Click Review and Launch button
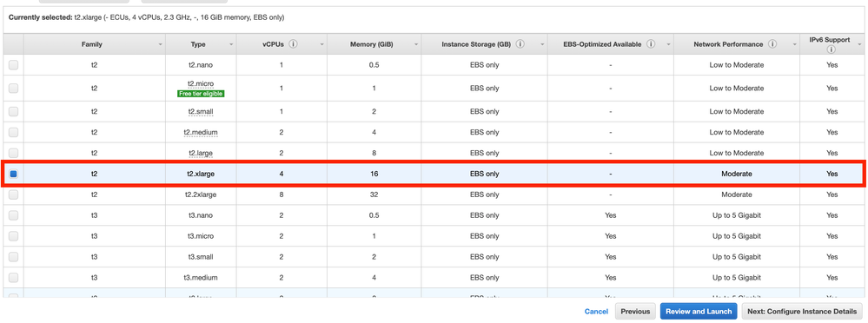Viewport: 868px width, 323px height. [x=699, y=312]
